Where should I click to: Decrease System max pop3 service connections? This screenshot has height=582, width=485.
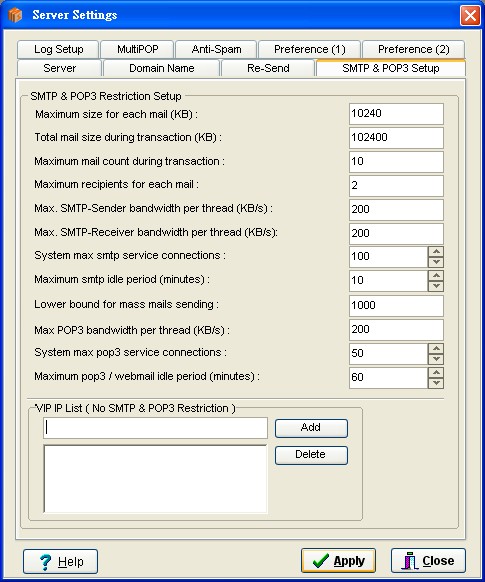coord(436,359)
